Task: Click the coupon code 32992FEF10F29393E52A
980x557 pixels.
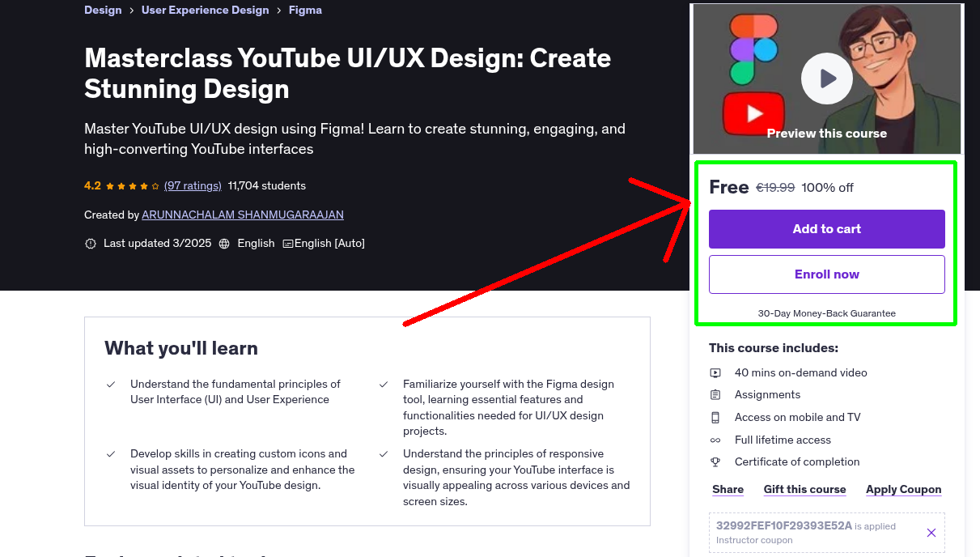Action: pyautogui.click(x=784, y=525)
